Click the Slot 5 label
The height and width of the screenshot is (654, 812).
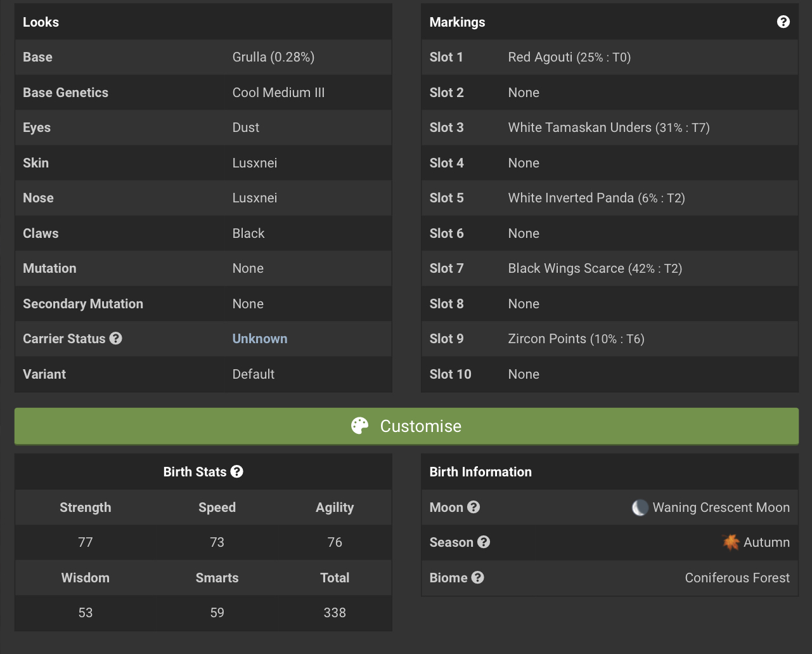click(x=446, y=198)
